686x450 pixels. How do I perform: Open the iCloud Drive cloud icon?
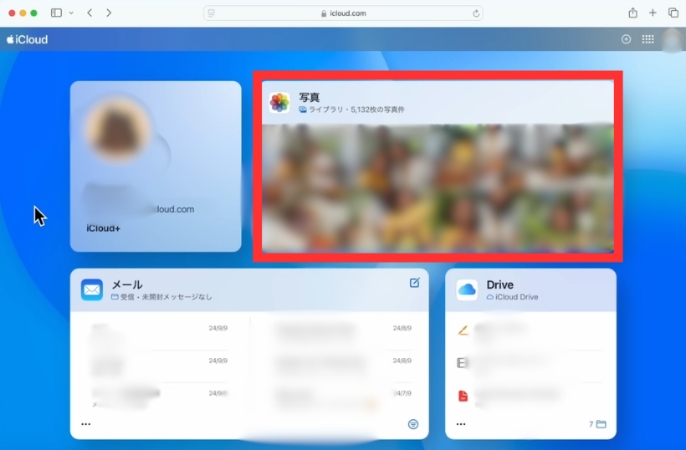tap(467, 290)
